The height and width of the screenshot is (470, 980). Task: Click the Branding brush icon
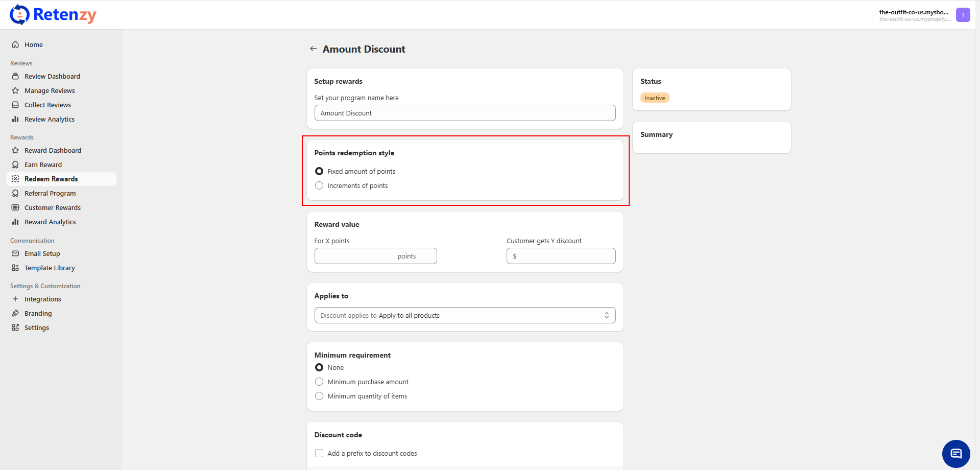pyautogui.click(x=15, y=314)
